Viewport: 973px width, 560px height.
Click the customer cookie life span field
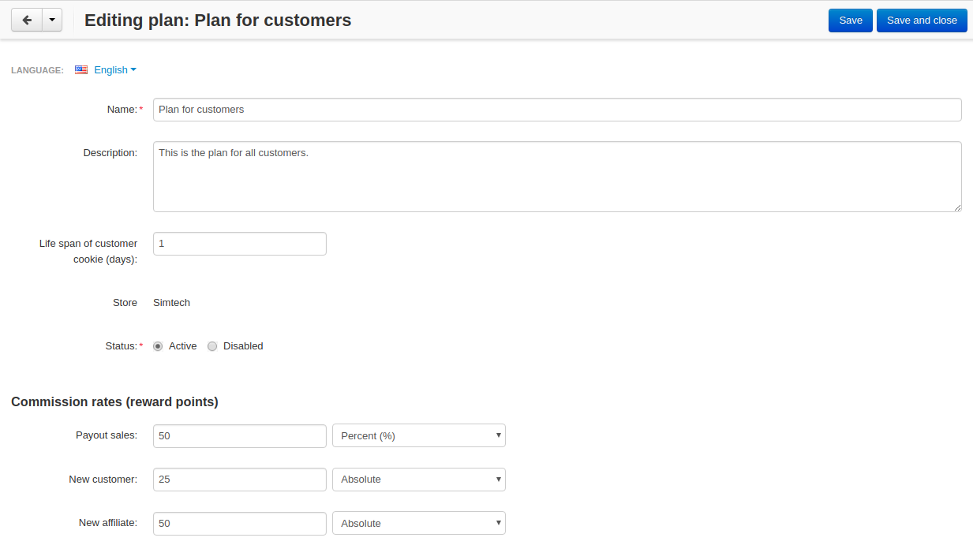240,244
